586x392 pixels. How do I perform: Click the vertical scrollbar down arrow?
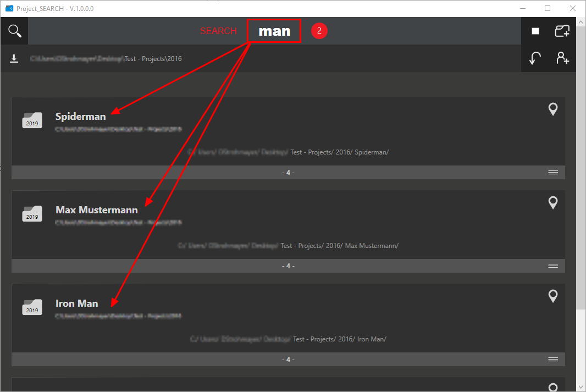581,387
